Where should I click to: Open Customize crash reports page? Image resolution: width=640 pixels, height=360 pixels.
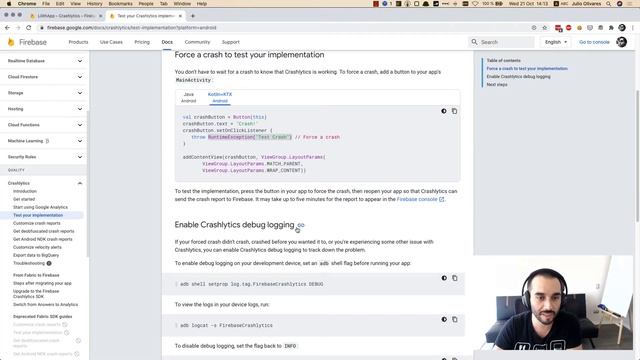tap(37, 223)
